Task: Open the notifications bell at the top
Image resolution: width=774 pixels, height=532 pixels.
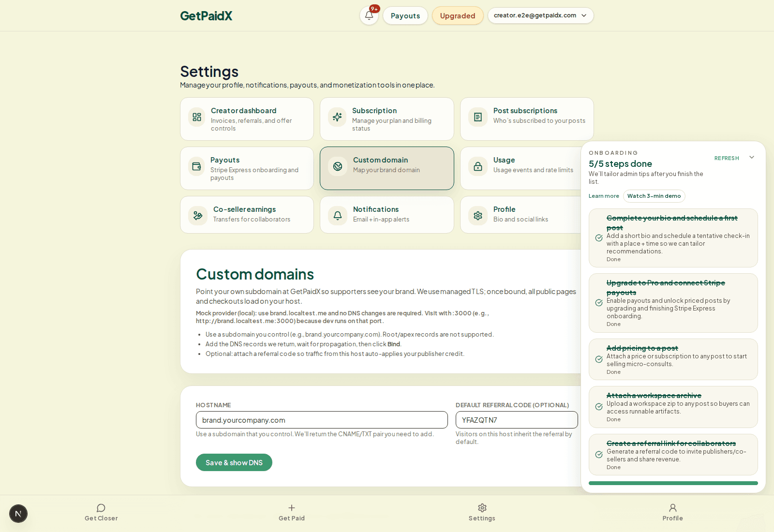Action: point(369,15)
